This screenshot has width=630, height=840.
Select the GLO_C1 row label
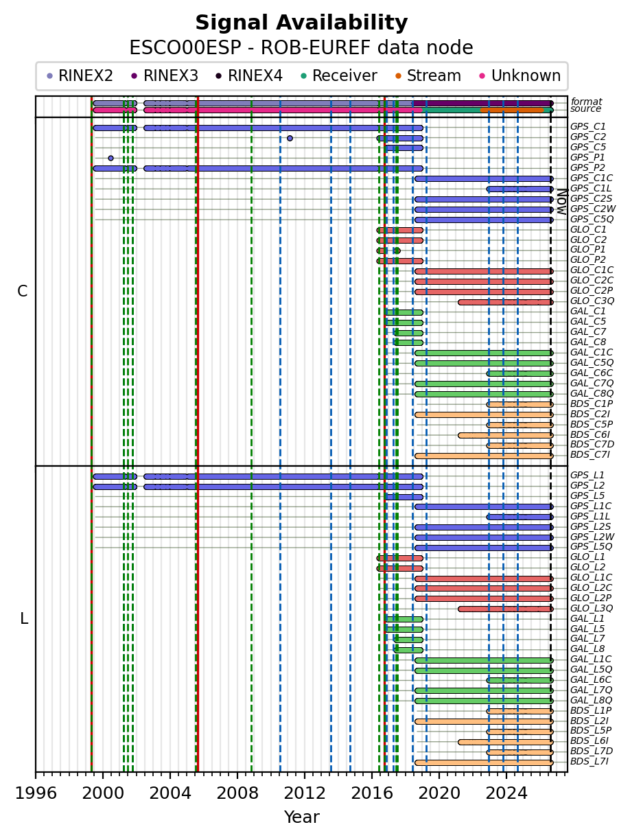[x=588, y=230]
